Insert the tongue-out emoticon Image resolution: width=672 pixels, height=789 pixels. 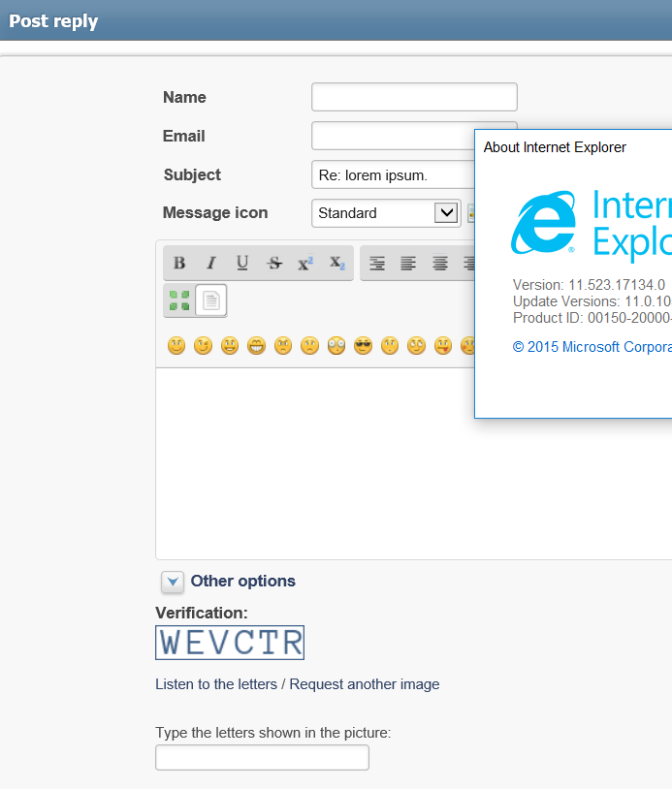pos(443,346)
